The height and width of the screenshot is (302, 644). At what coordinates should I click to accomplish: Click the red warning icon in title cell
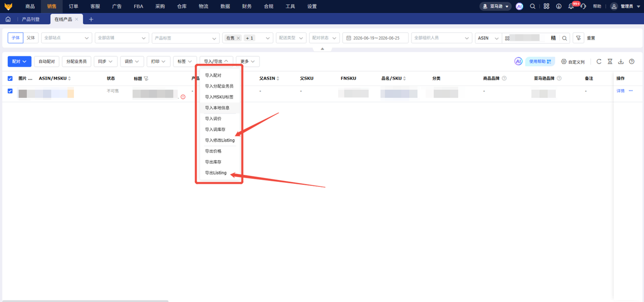[x=183, y=96]
